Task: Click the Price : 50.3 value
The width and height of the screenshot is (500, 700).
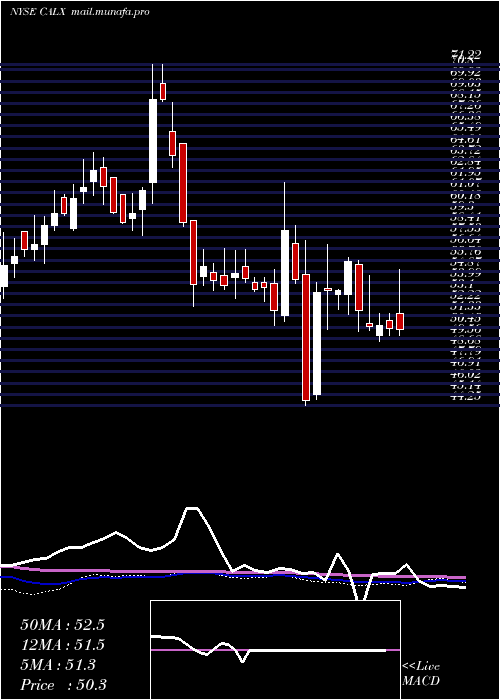Action: pyautogui.click(x=63, y=685)
